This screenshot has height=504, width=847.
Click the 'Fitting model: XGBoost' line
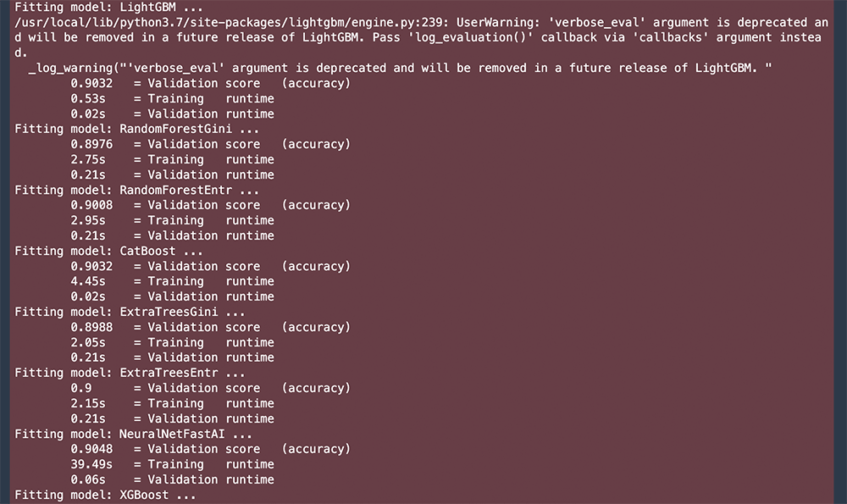105,496
